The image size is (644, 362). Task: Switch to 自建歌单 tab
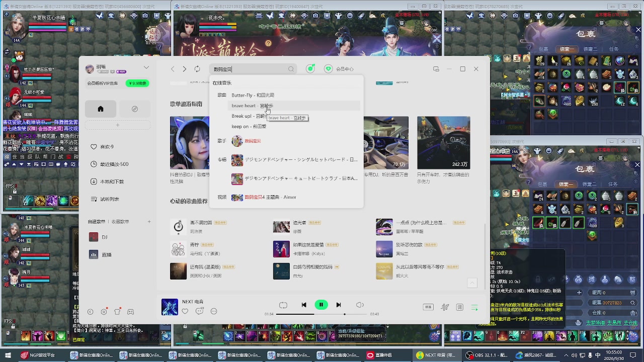point(97,222)
